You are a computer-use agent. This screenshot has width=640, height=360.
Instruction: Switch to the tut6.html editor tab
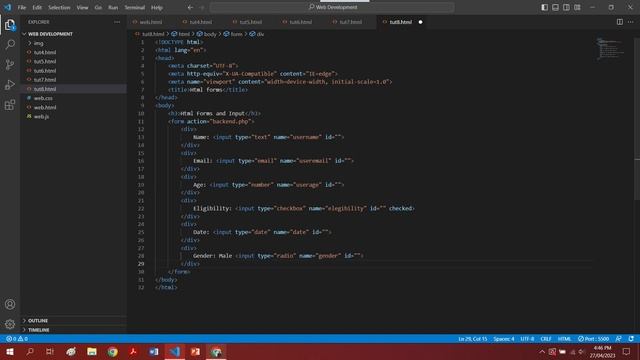301,22
